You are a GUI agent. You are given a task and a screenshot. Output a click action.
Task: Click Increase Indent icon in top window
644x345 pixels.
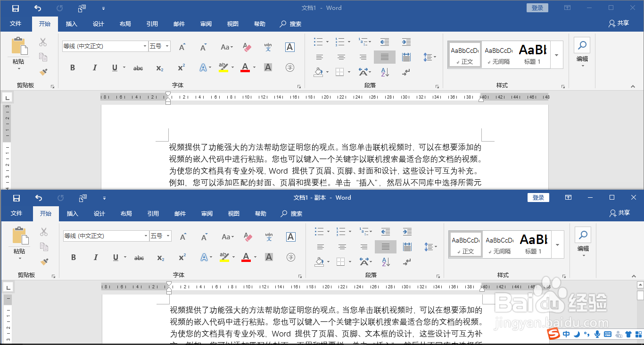[406, 42]
